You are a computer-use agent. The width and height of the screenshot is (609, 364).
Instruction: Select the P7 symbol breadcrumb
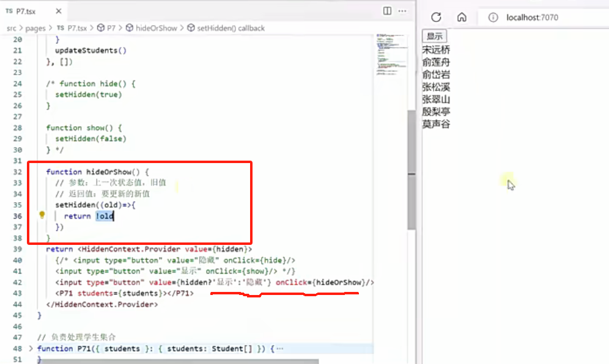[106, 28]
